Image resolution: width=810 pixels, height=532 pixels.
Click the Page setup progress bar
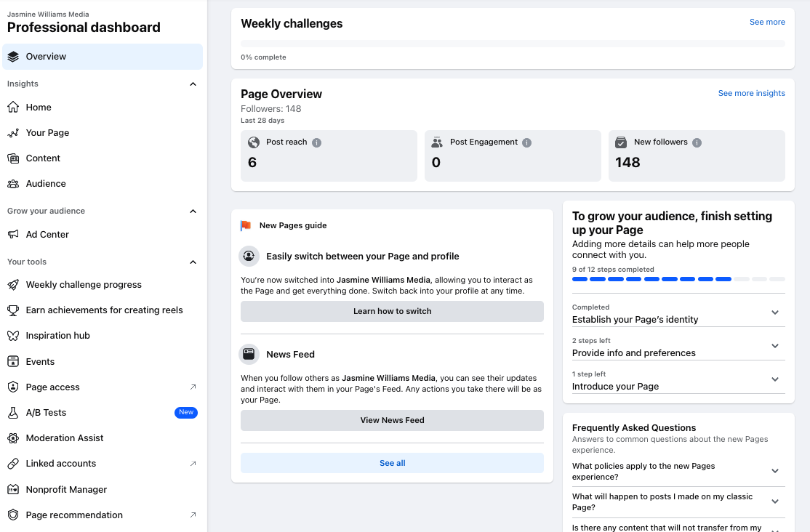(x=678, y=278)
